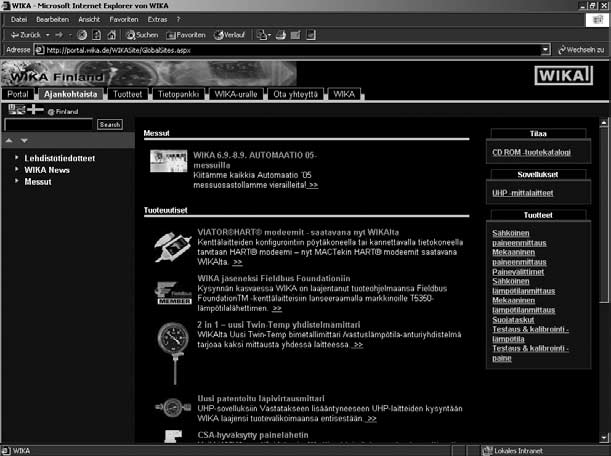
Task: Open CSA-hyväksytty painelähetin headline
Action: point(253,435)
